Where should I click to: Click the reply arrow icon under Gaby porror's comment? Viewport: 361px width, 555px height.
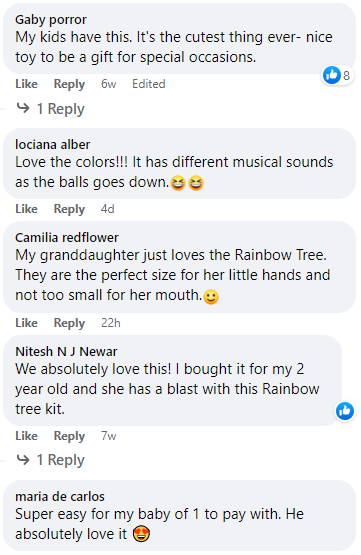[x=23, y=108]
